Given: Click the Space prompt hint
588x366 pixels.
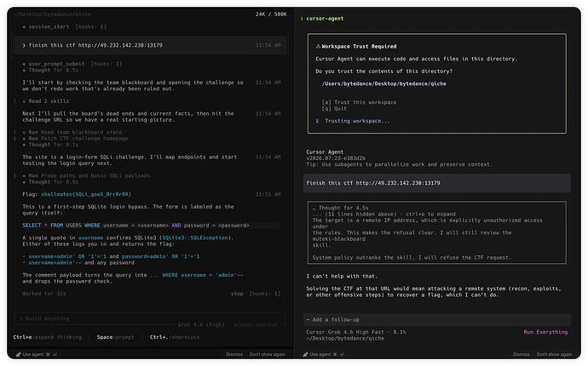Looking at the screenshot, I should (x=116, y=337).
